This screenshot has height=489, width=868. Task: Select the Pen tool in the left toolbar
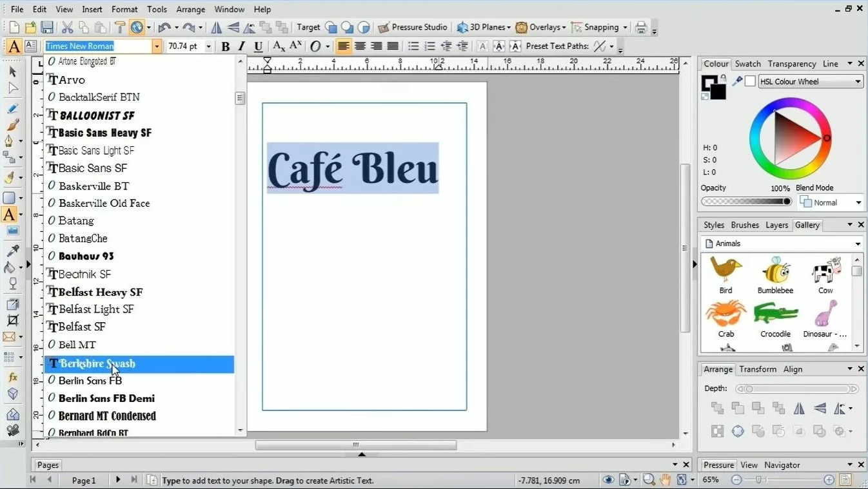click(x=10, y=140)
